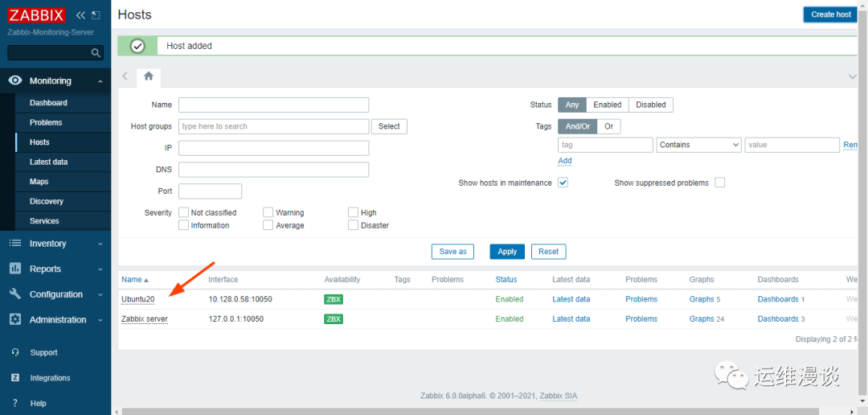Image resolution: width=868 pixels, height=415 pixels.
Task: Open Dashboard in Monitoring menu
Action: coord(49,102)
